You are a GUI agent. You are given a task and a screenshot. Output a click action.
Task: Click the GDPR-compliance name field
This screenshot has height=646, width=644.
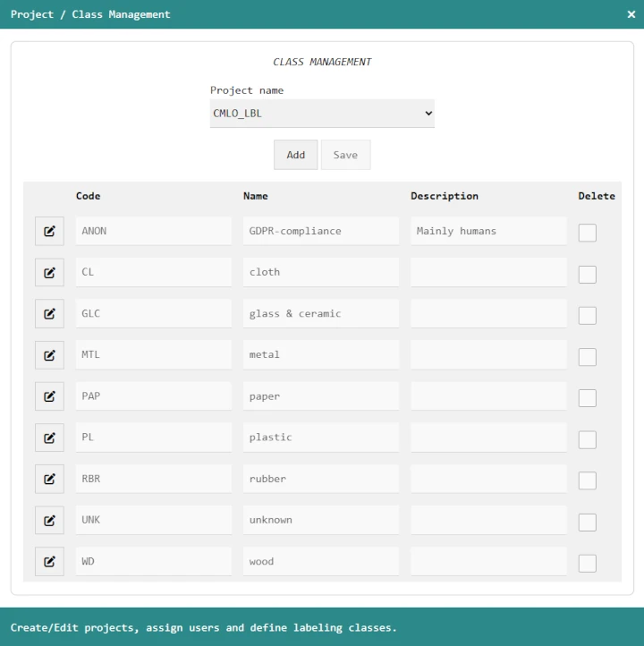[321, 231]
